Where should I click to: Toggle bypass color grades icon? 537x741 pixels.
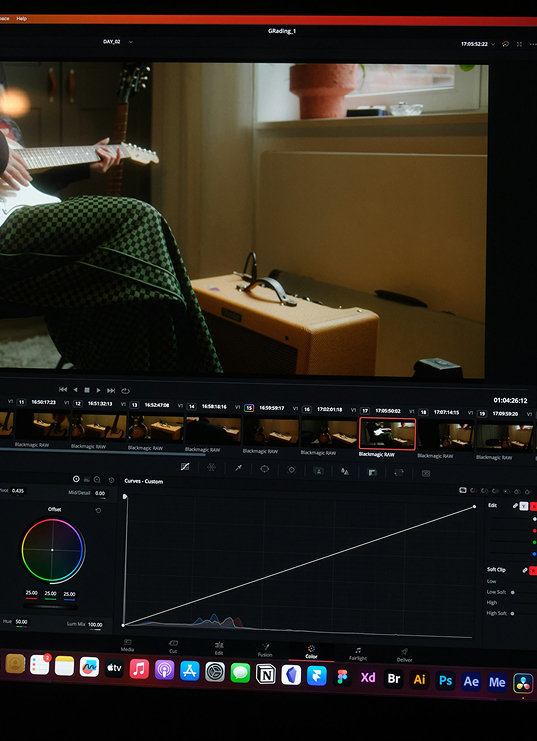(506, 44)
